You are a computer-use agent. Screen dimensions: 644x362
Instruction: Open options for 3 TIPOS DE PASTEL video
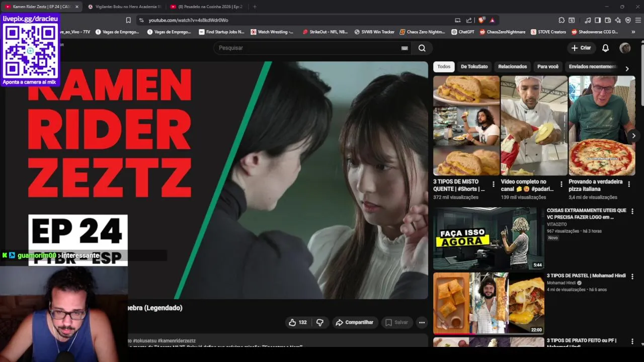click(x=632, y=277)
